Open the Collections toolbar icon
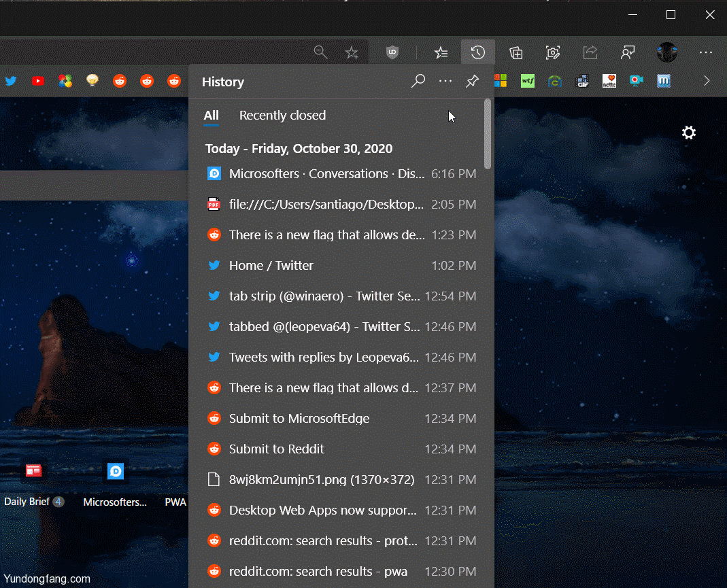Viewport: 727px width, 588px height. [516, 52]
